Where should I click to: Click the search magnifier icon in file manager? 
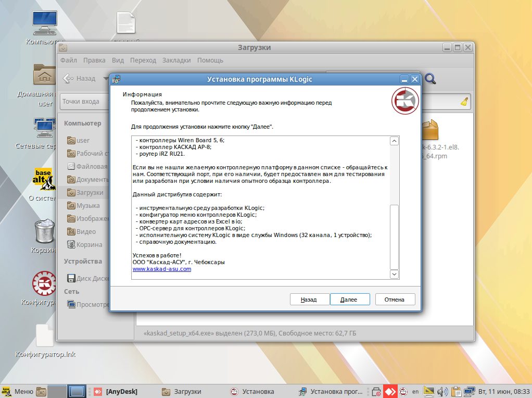coord(430,79)
